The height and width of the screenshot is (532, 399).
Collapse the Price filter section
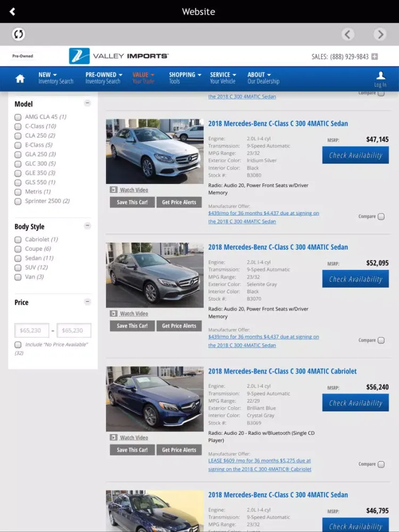coord(88,302)
